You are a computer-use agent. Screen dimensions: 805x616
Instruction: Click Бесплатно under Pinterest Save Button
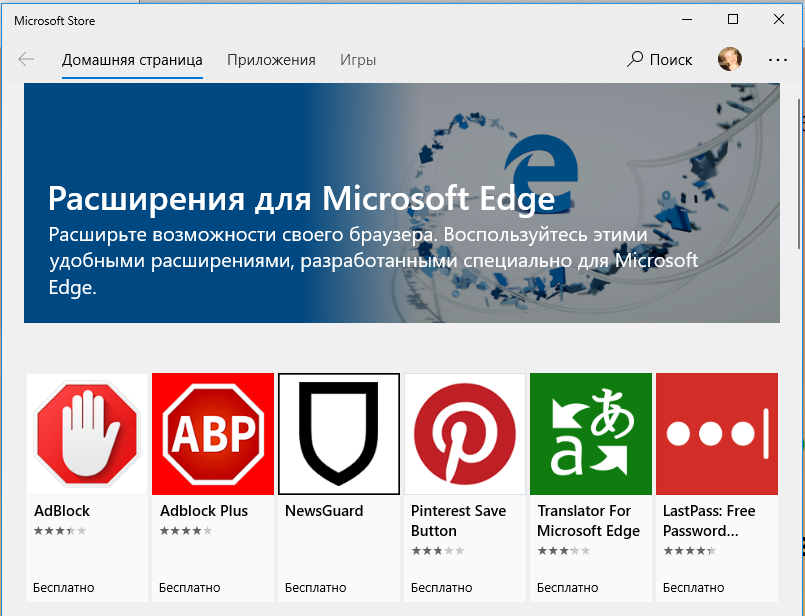pos(442,588)
